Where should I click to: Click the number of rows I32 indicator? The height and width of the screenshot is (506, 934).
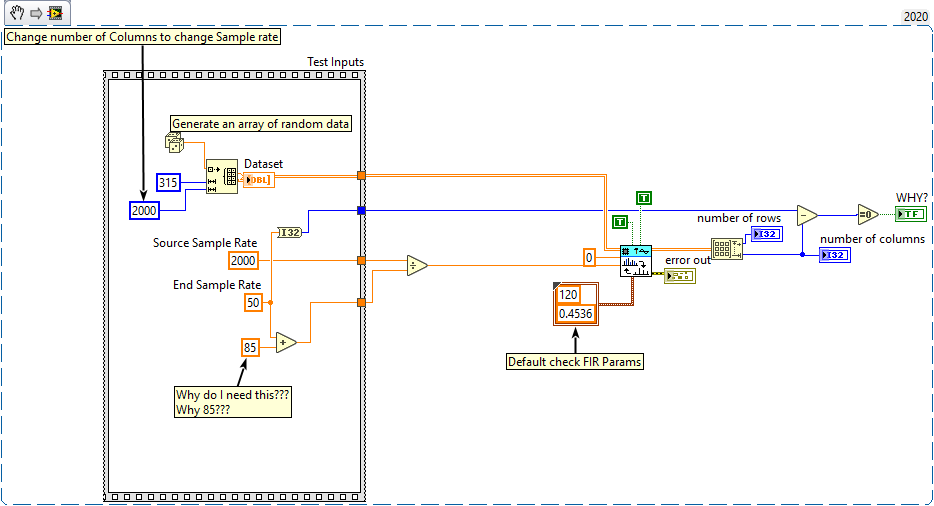point(767,234)
